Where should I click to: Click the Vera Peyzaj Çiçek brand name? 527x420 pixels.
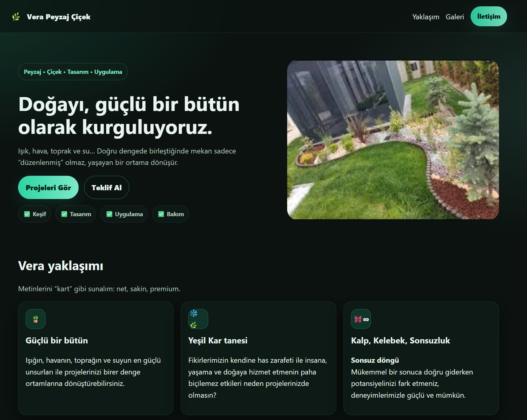tap(58, 17)
